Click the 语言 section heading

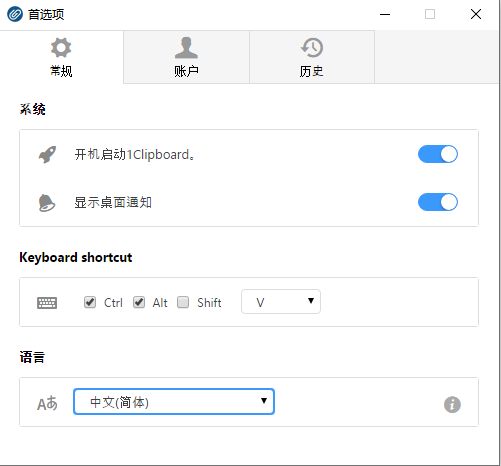click(32, 357)
